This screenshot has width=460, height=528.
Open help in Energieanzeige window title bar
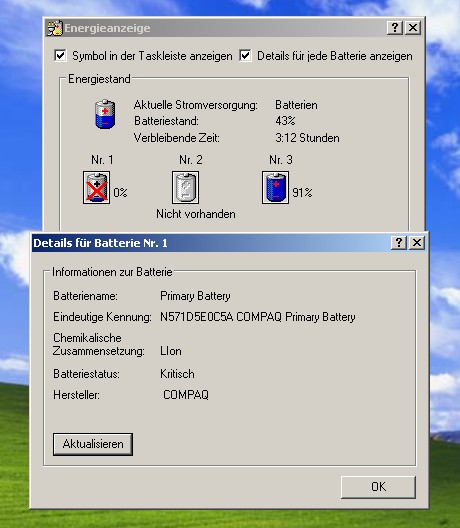click(395, 28)
